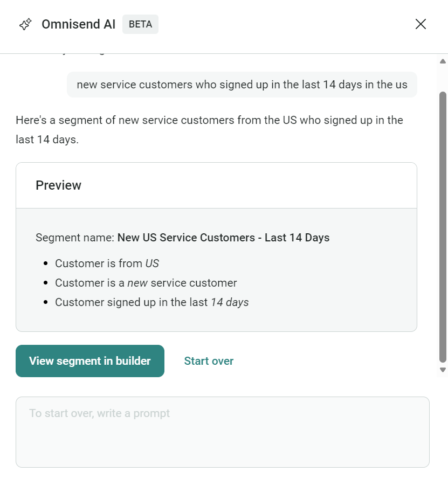Screen dimensions: 448x479
Task: Select the BETA badge next to Omnisend AI
Action: pyautogui.click(x=140, y=24)
